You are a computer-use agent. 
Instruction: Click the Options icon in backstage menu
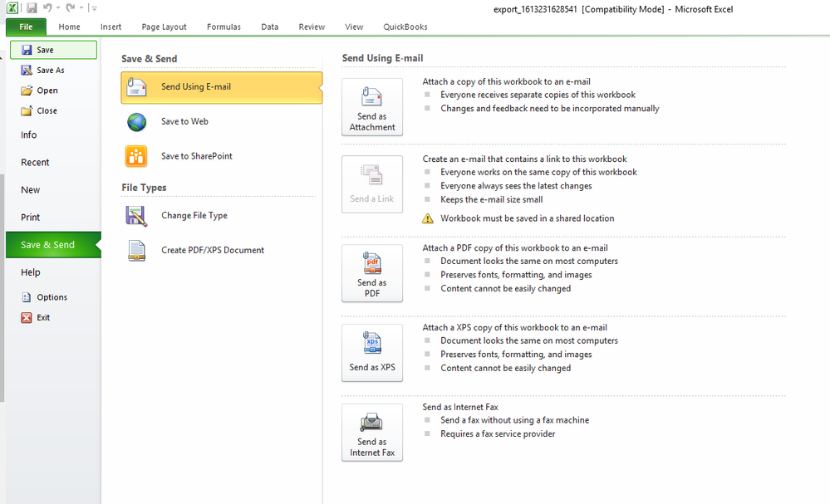pyautogui.click(x=27, y=297)
